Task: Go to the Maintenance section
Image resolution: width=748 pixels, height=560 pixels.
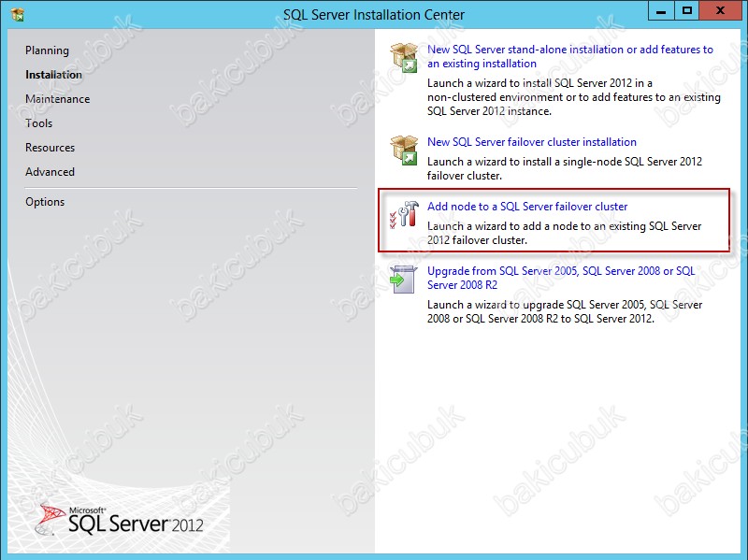Action: pos(58,99)
